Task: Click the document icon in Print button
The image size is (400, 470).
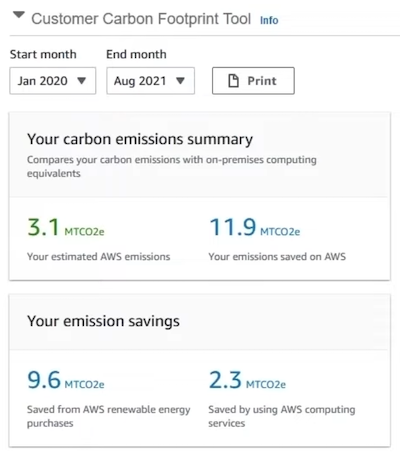Action: pos(233,81)
